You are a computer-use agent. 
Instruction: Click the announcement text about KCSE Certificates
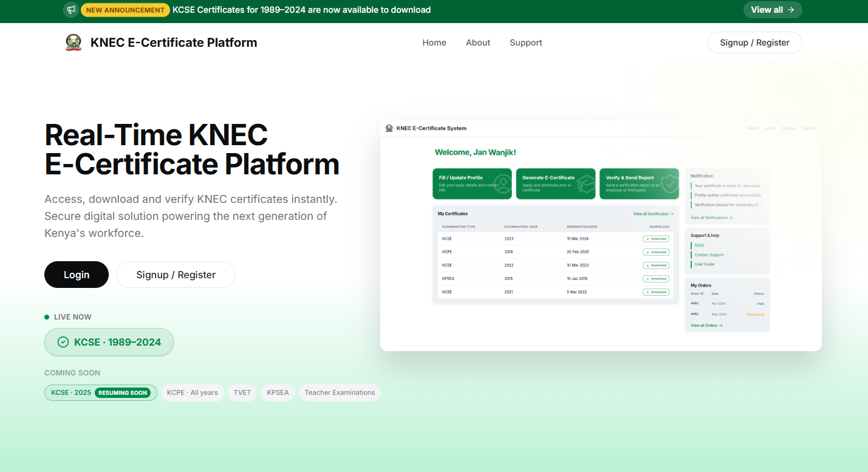click(302, 10)
